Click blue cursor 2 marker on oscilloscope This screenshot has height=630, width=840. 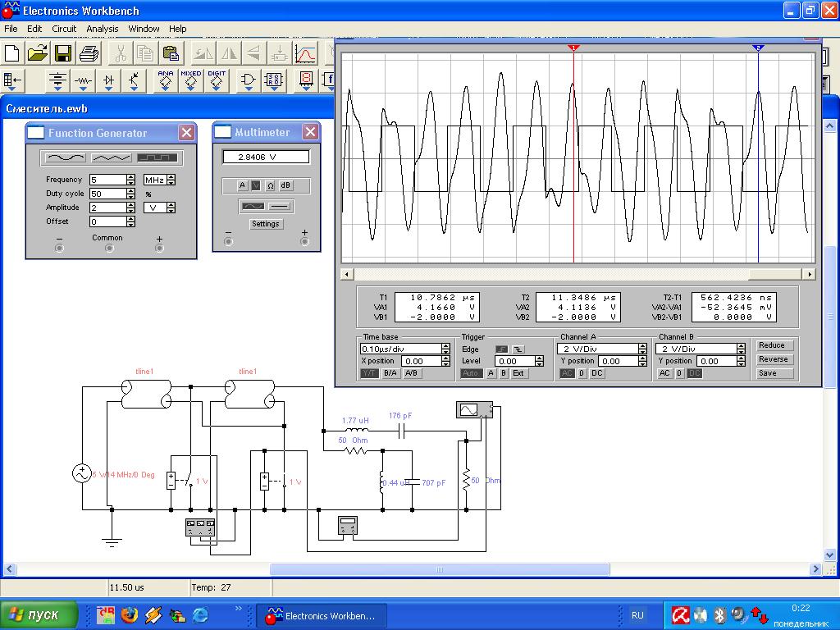coord(757,48)
